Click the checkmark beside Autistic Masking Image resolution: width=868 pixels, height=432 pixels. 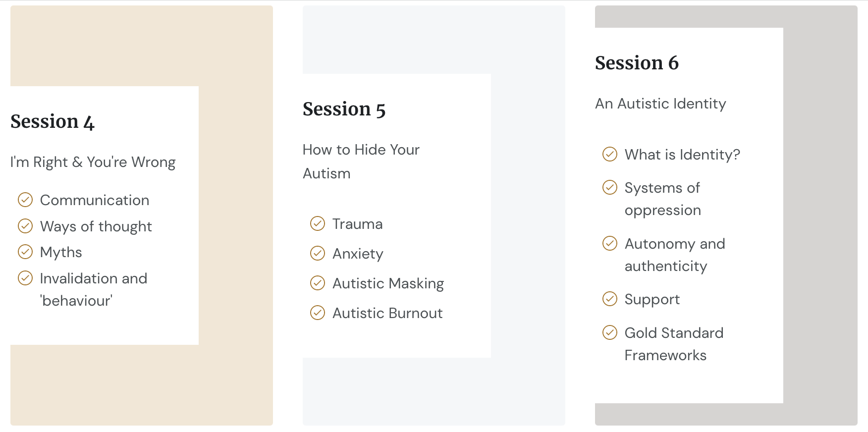[x=318, y=283]
